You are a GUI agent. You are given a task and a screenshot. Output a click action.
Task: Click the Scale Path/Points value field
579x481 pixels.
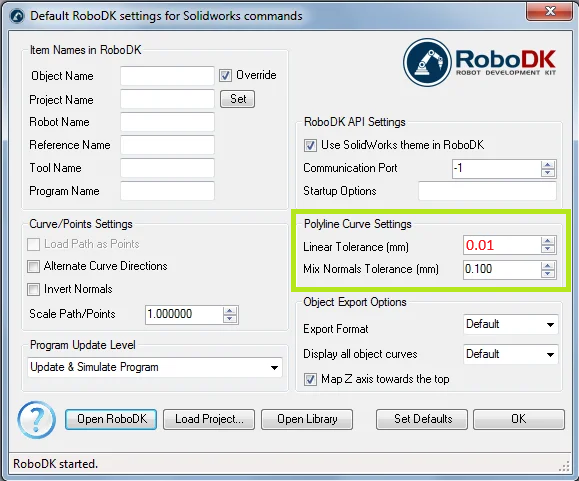point(184,315)
